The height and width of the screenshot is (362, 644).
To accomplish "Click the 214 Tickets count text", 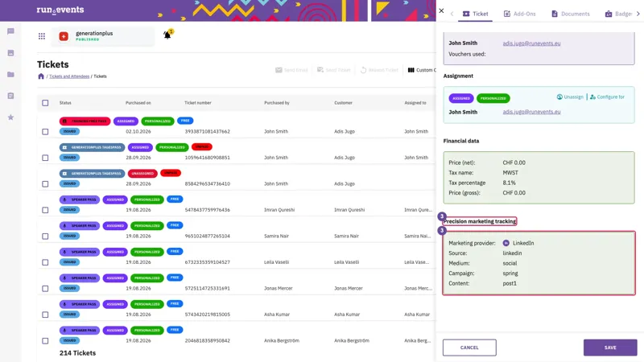I will [77, 353].
